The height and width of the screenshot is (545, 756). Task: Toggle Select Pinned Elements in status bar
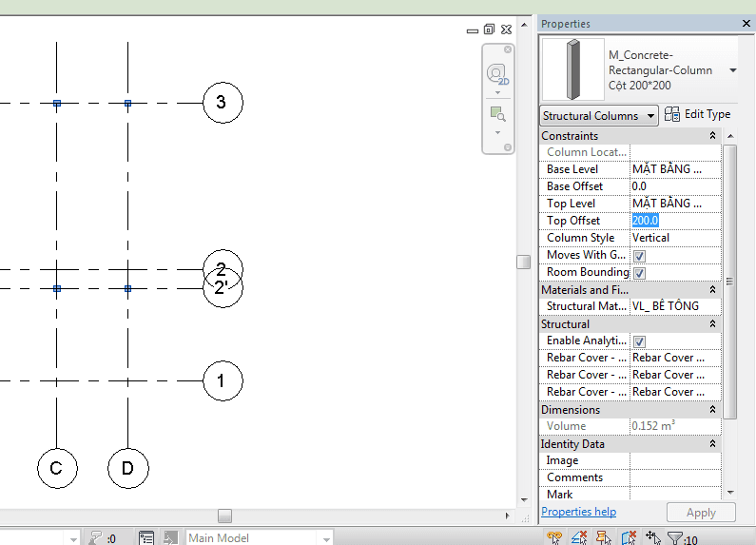point(603,537)
